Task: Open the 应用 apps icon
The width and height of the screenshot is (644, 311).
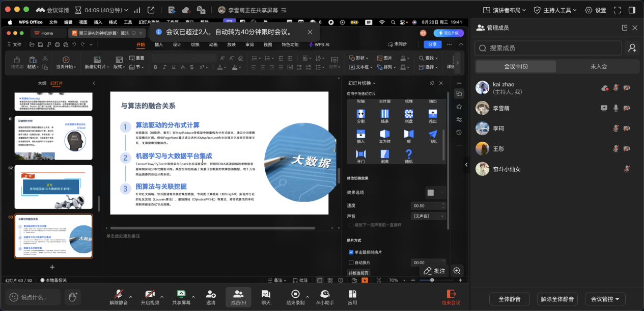Action: [352, 294]
